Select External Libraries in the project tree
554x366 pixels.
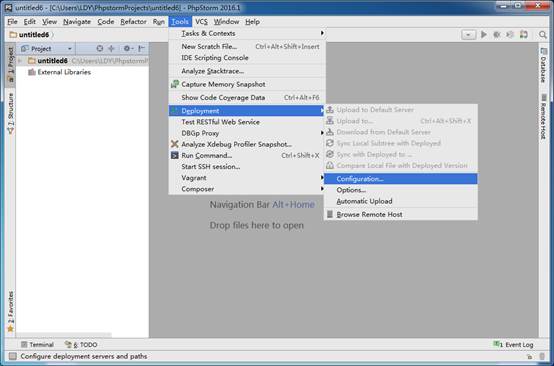coord(64,72)
